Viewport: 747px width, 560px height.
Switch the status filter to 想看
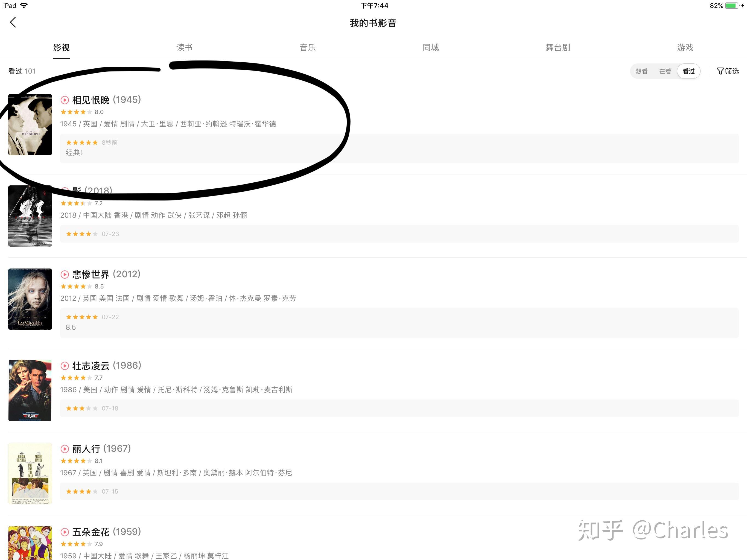click(x=641, y=71)
